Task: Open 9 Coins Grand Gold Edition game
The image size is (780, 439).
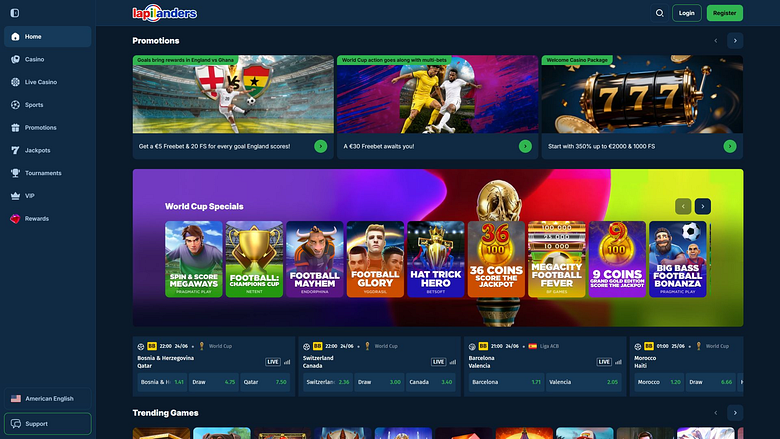Action: (617, 259)
